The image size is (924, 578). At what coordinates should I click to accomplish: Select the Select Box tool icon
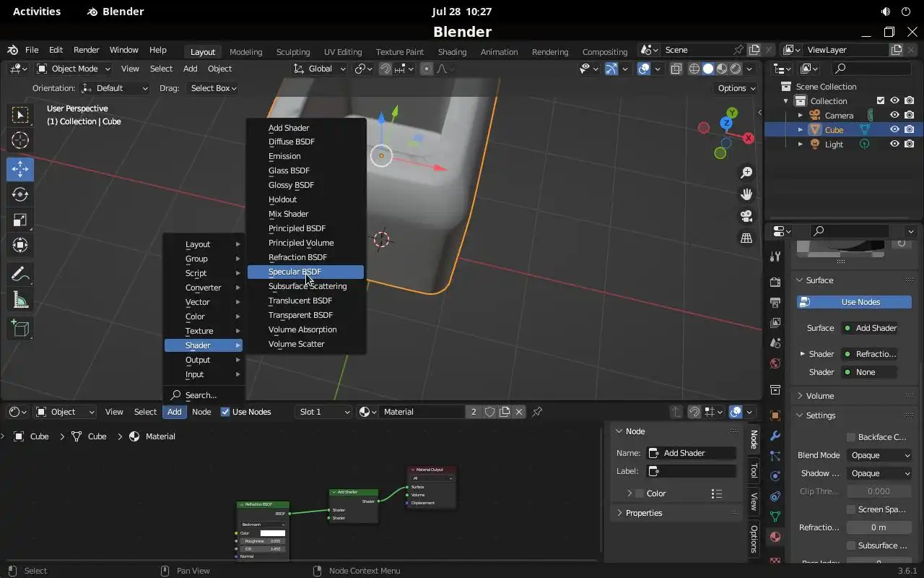(20, 115)
